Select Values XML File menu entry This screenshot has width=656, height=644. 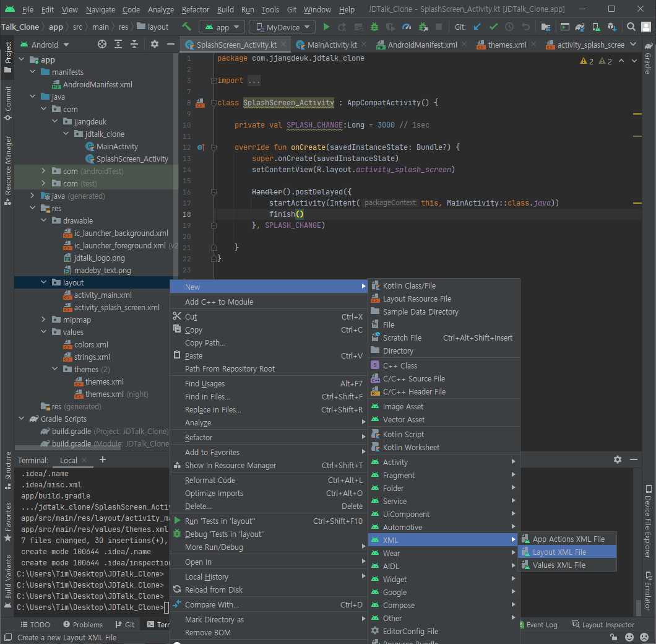coord(568,565)
